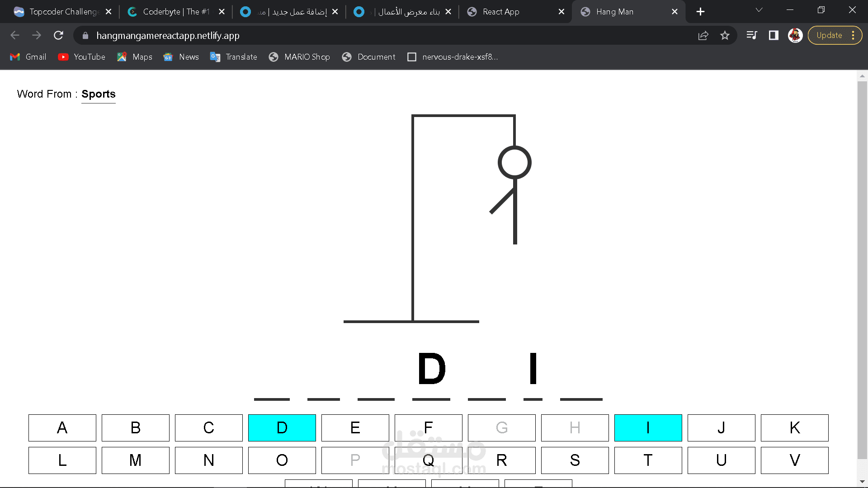The image size is (868, 488).
Task: Click the site lock icon
Action: 85,35
